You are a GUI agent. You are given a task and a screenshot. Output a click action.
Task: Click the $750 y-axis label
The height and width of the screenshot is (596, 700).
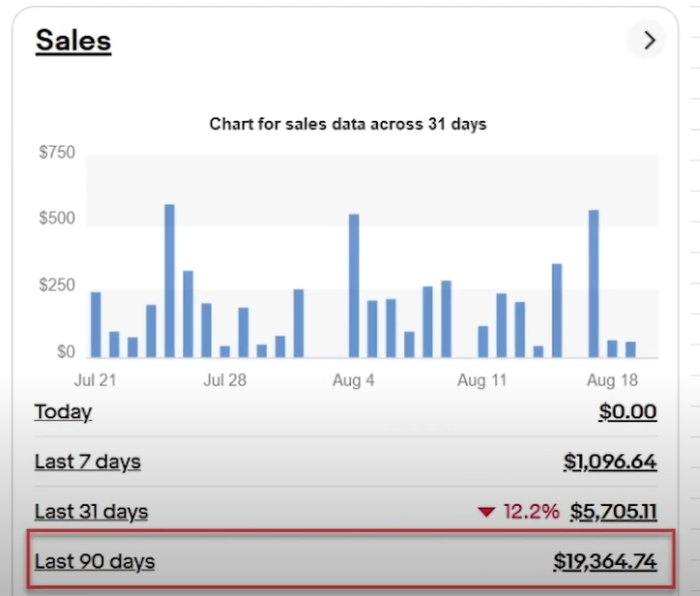pos(56,153)
